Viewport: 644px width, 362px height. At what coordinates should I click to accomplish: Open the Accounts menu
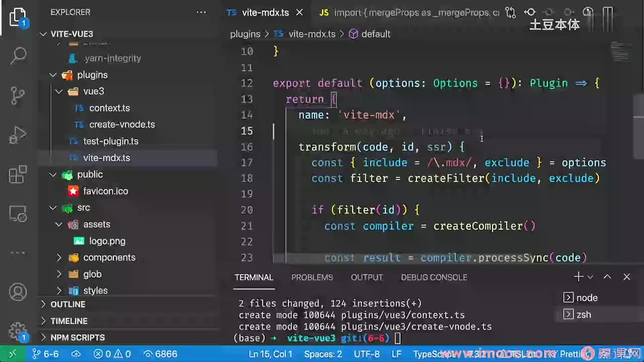[x=18, y=292]
